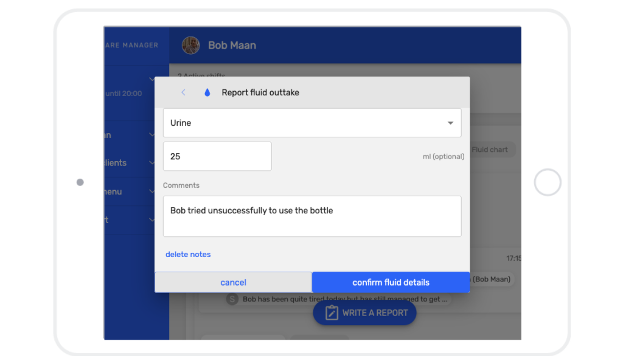Click the dot indicator left of the tablet screen
The image size is (623, 364).
(80, 182)
